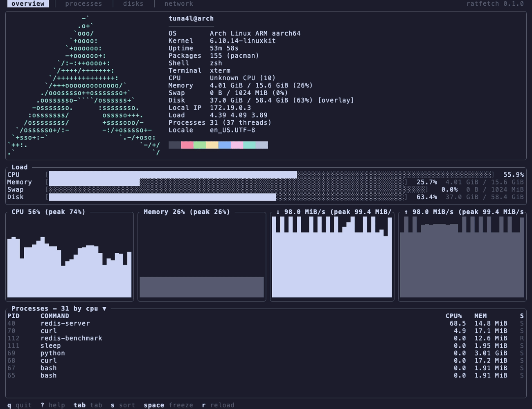Select the redis-benchmark process row

click(266, 338)
